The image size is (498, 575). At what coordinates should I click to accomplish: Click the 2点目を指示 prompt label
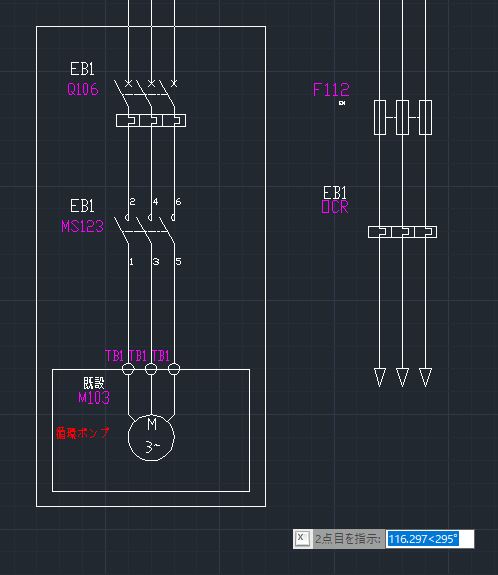tap(348, 539)
